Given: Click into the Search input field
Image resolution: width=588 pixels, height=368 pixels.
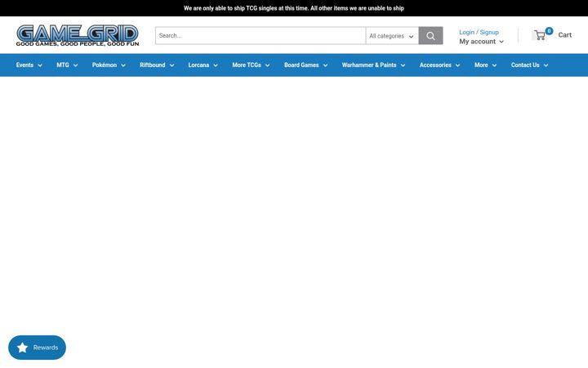Looking at the screenshot, I should click(x=261, y=36).
